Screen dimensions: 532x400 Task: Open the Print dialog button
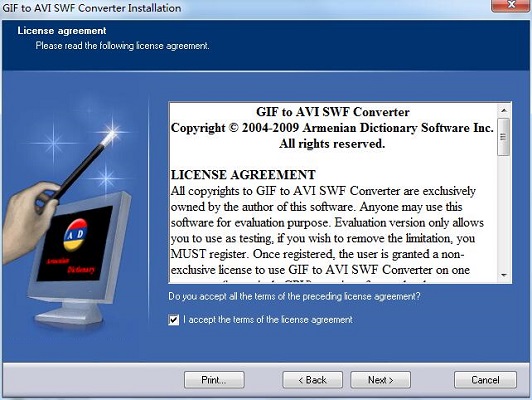click(214, 380)
